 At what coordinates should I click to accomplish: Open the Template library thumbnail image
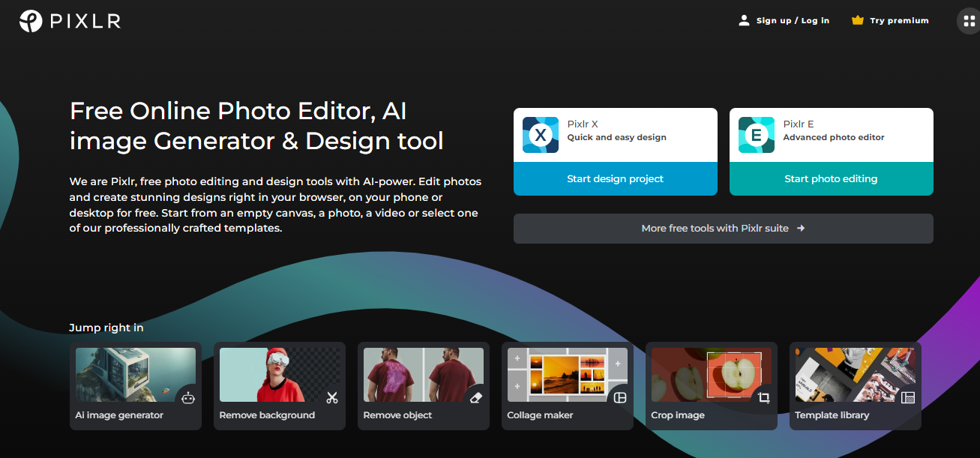[856, 375]
